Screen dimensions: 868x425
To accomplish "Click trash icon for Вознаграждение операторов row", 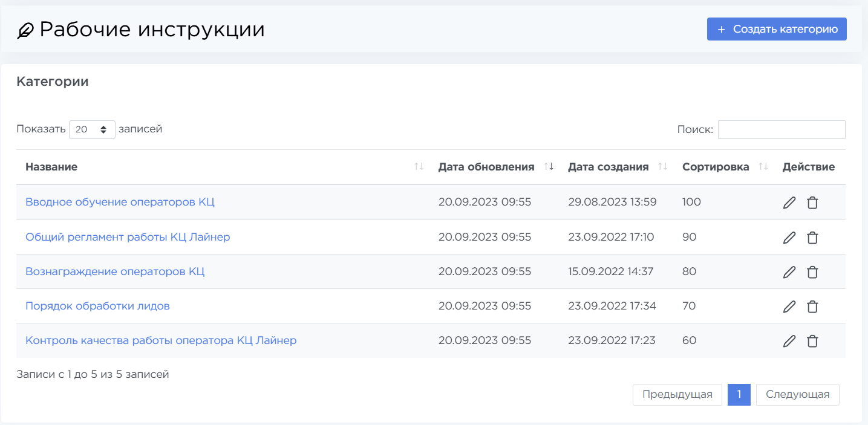I will tap(812, 272).
